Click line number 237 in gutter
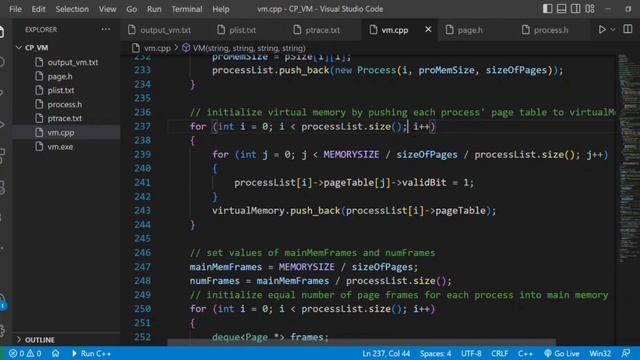The width and height of the screenshot is (640, 360). [142, 127]
